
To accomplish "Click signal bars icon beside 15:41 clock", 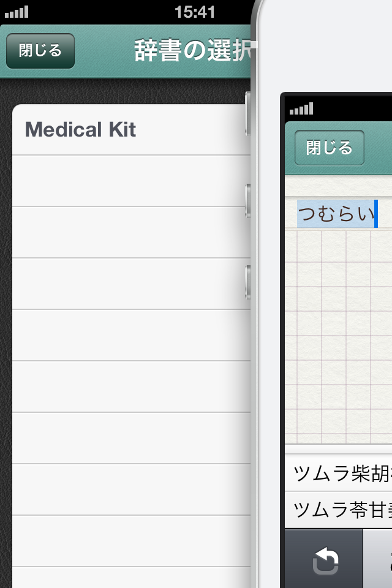I will click(17, 12).
